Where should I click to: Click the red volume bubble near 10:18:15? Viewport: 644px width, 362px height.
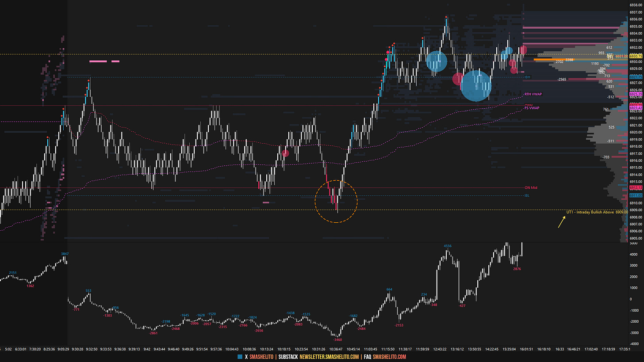pos(286,153)
